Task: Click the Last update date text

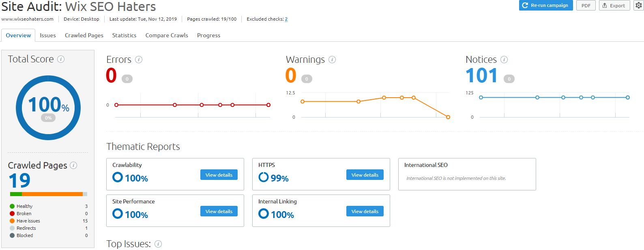Action: 143,19
